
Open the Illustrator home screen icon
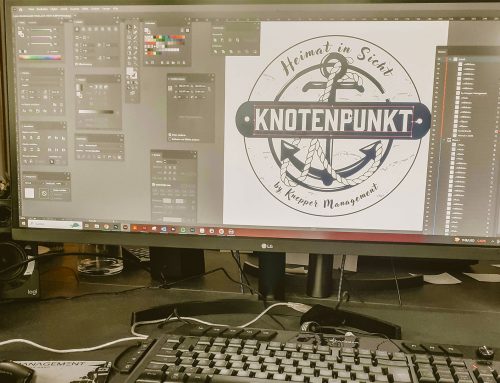tap(20, 10)
